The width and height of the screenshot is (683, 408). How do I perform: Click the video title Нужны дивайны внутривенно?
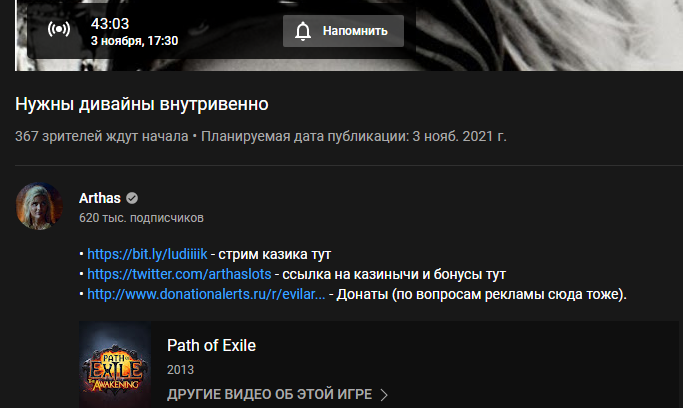[142, 104]
